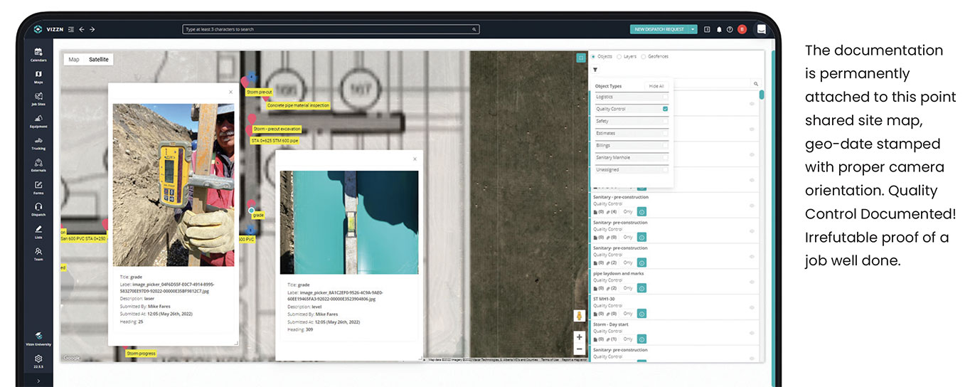Zoom in the map with plus button

tap(579, 336)
